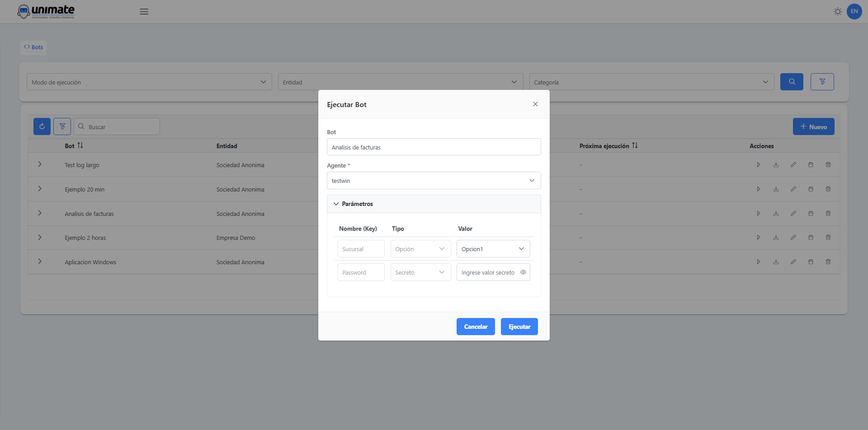The image size is (868, 430).
Task: Download logs for "Aplicacion Windows" bot
Action: pos(777,262)
